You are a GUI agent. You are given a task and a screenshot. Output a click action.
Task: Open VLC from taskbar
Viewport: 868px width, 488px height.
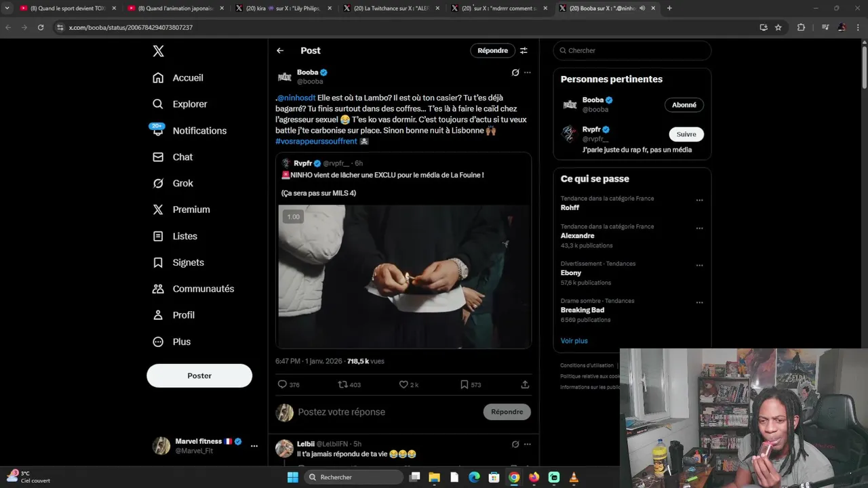pos(574,477)
